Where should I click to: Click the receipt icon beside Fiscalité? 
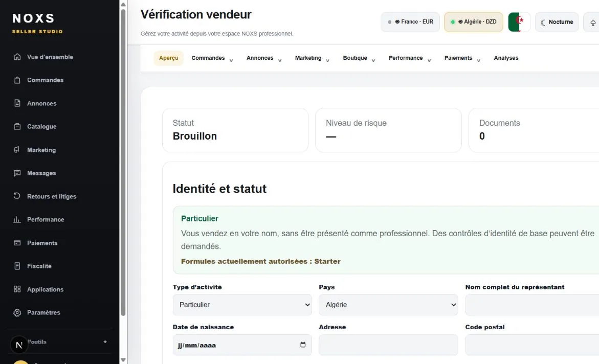[17, 266]
